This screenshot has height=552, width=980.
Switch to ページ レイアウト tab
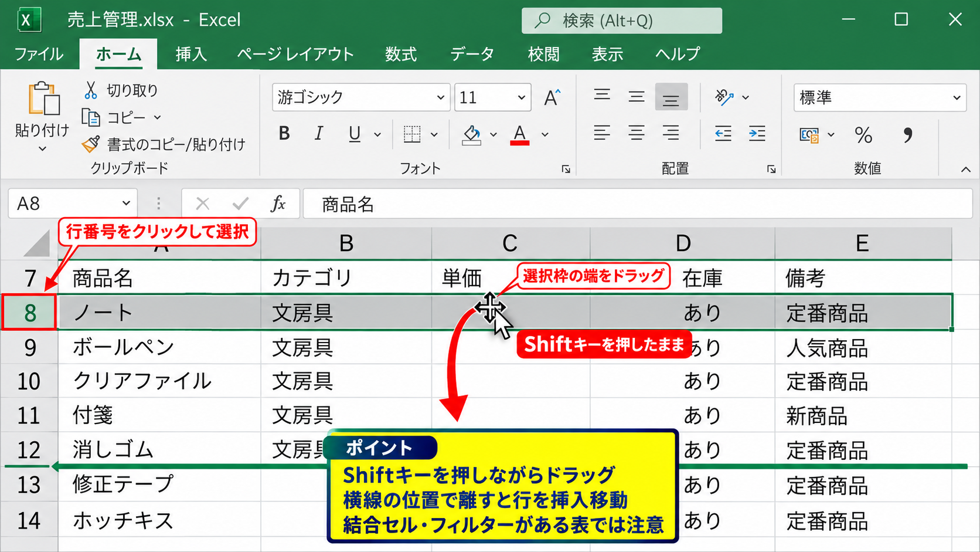(x=295, y=54)
